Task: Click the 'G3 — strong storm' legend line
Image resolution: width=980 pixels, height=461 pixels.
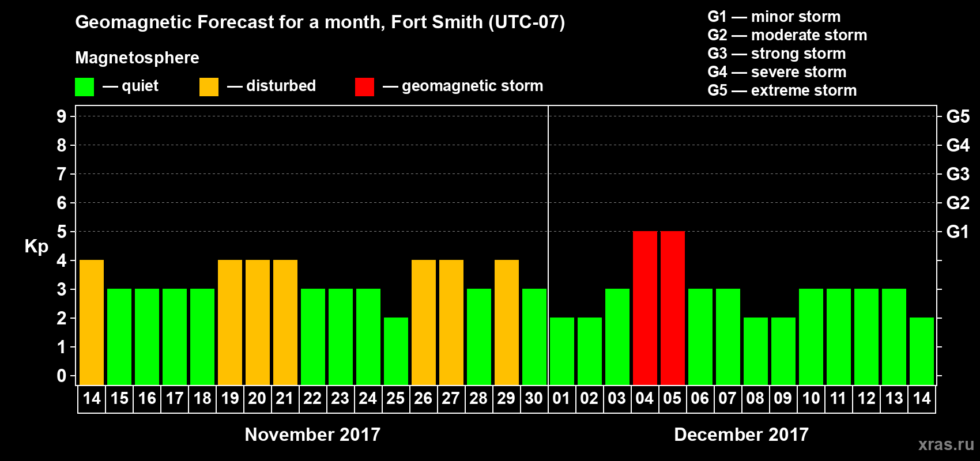Action: [x=777, y=54]
